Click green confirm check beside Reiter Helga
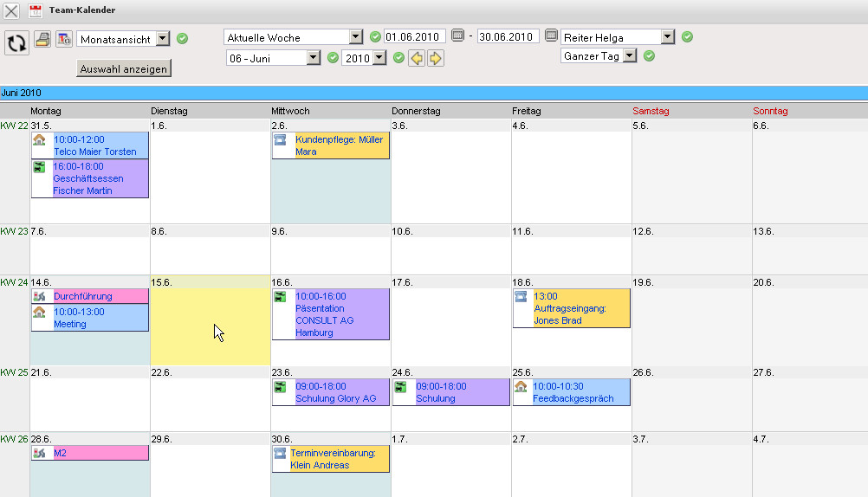Image resolution: width=868 pixels, height=497 pixels. (x=687, y=37)
